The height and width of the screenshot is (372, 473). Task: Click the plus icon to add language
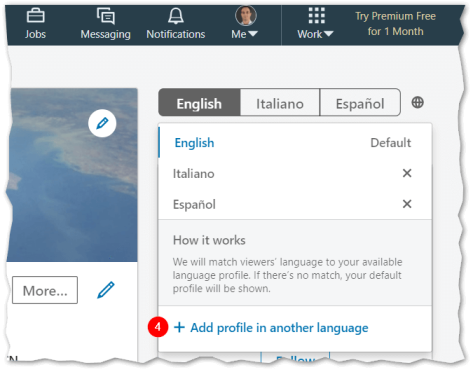tap(179, 327)
